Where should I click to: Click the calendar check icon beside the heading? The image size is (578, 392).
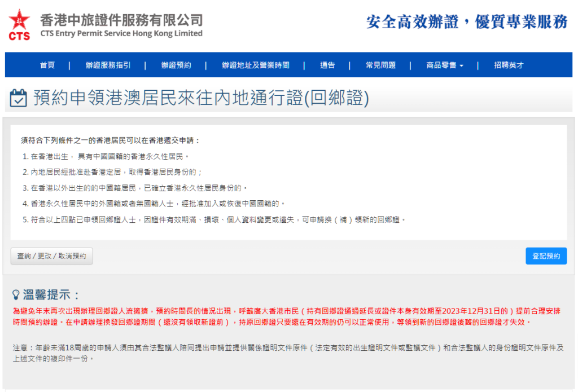19,98
